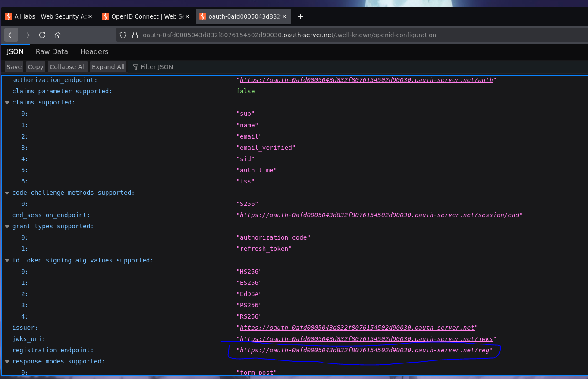Close the OpenID Connect tab
588x379 pixels.
(x=187, y=16)
